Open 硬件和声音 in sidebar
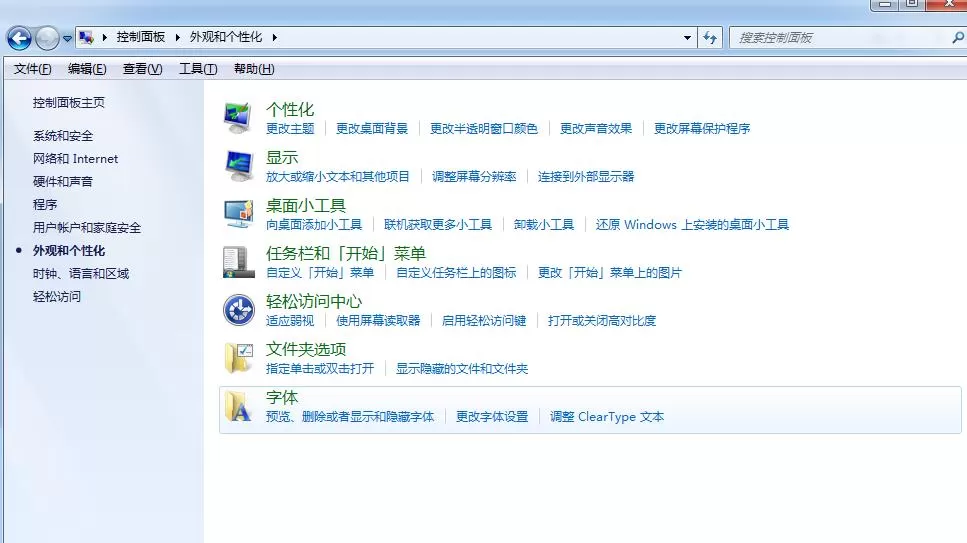Image resolution: width=967 pixels, height=543 pixels. 63,181
